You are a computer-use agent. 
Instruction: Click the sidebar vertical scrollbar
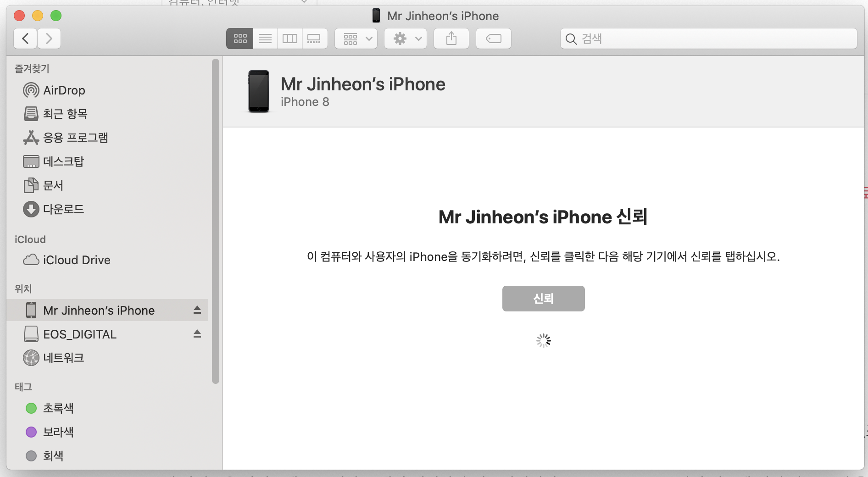coord(216,221)
